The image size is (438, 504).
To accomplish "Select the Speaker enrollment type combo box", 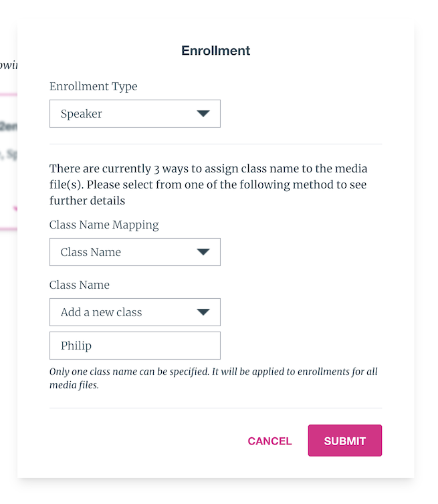I will tap(135, 114).
